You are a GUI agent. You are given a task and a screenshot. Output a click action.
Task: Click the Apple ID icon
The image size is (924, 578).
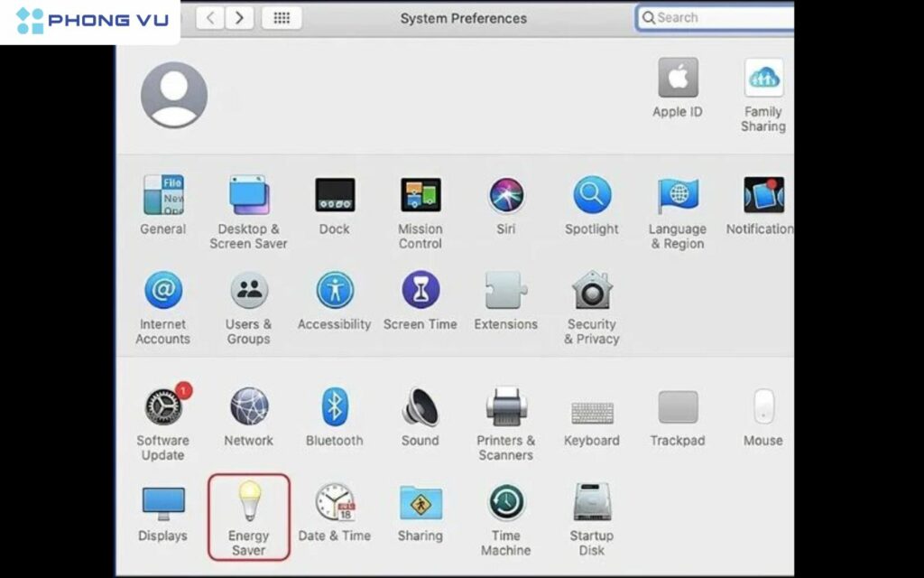tap(678, 79)
